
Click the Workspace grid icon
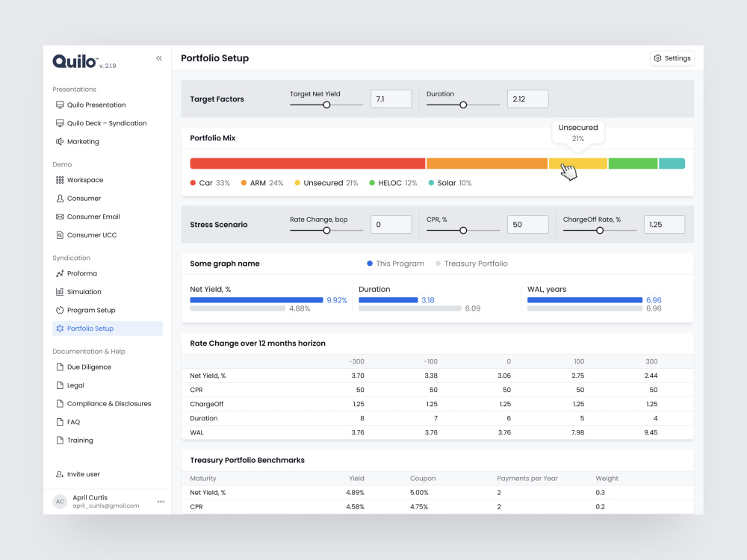(60, 180)
